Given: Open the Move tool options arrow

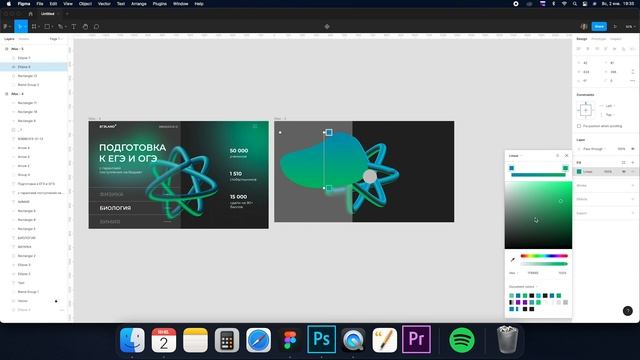Looking at the screenshot, I should 25,27.
